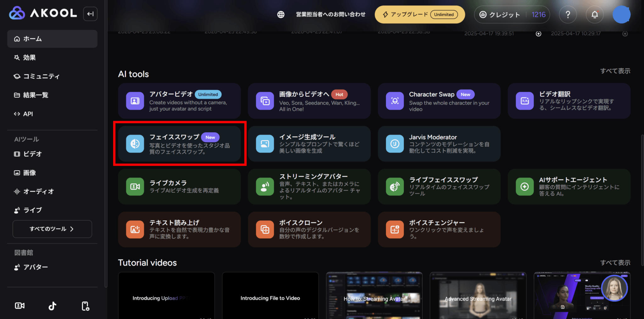
Task: Click 営業担当者へのお問い合わせ link
Action: pyautogui.click(x=330, y=14)
